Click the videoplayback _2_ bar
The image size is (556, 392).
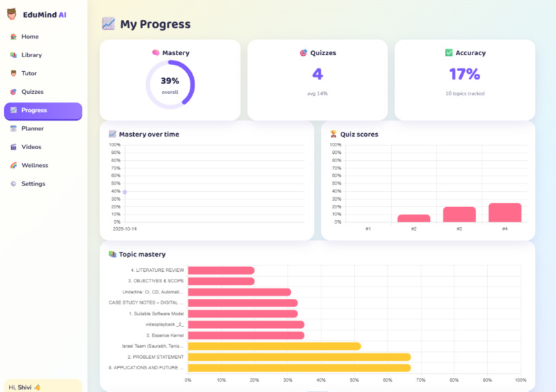coord(246,324)
